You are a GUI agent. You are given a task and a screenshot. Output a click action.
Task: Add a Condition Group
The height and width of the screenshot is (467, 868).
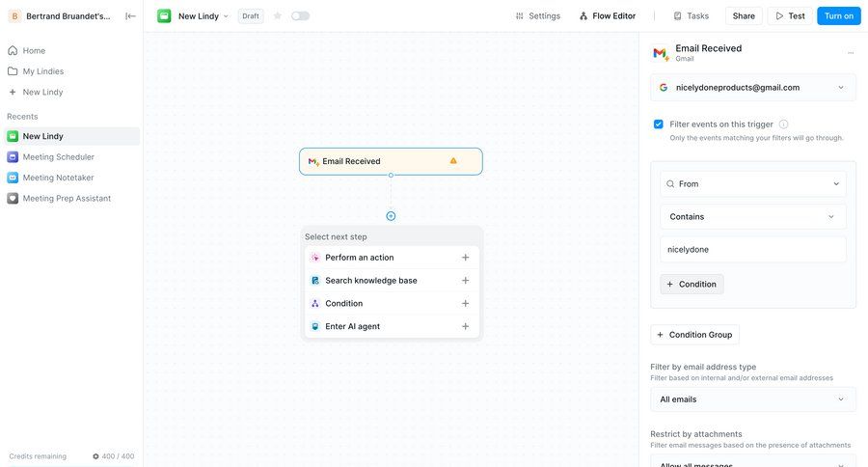(x=694, y=335)
